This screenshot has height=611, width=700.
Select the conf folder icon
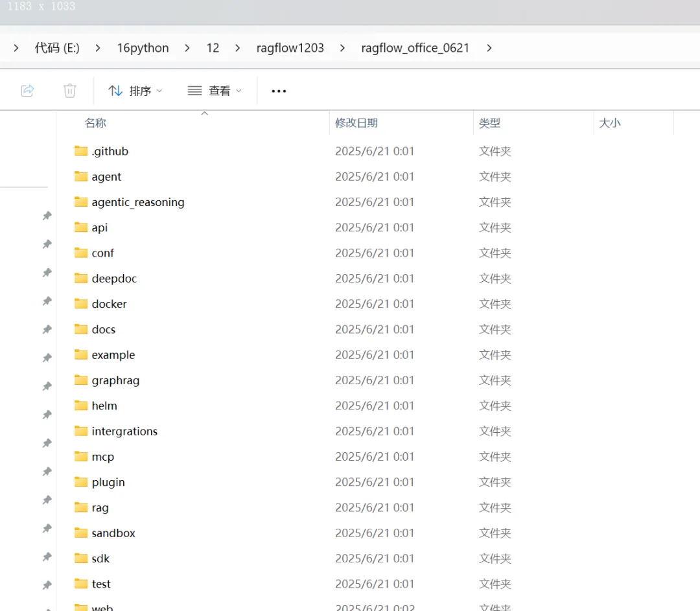[81, 253]
